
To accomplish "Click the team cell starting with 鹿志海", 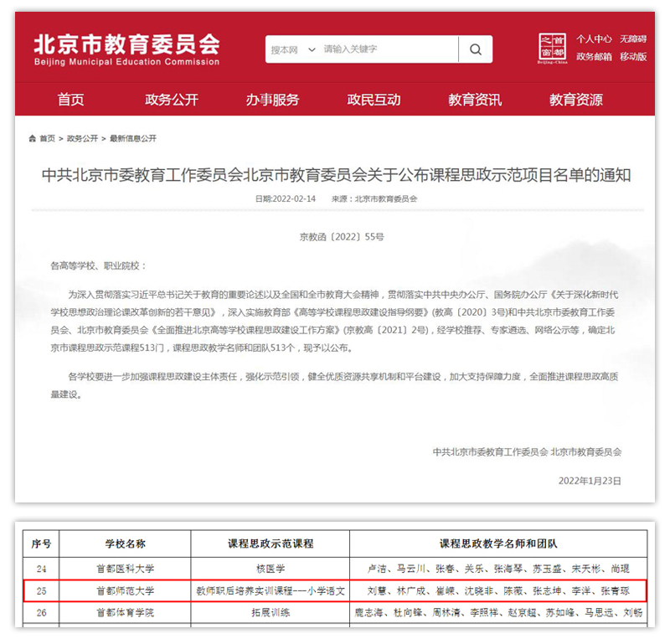I will [498, 613].
